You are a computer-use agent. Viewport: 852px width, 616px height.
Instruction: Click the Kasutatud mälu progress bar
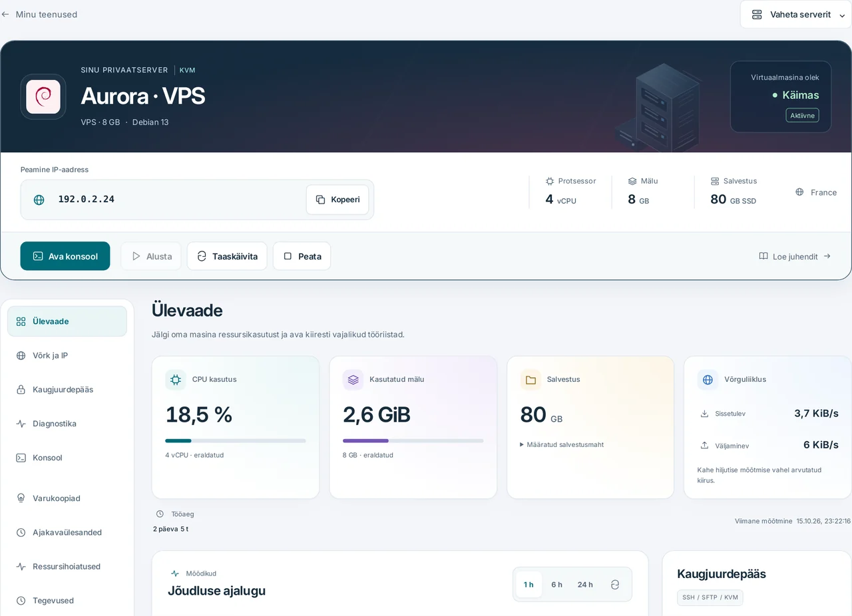pos(413,440)
